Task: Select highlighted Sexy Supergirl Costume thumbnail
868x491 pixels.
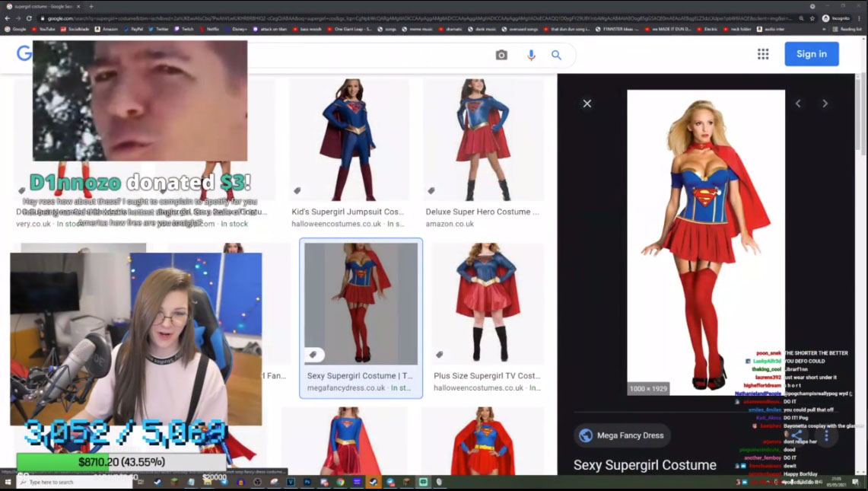Action: click(x=361, y=304)
